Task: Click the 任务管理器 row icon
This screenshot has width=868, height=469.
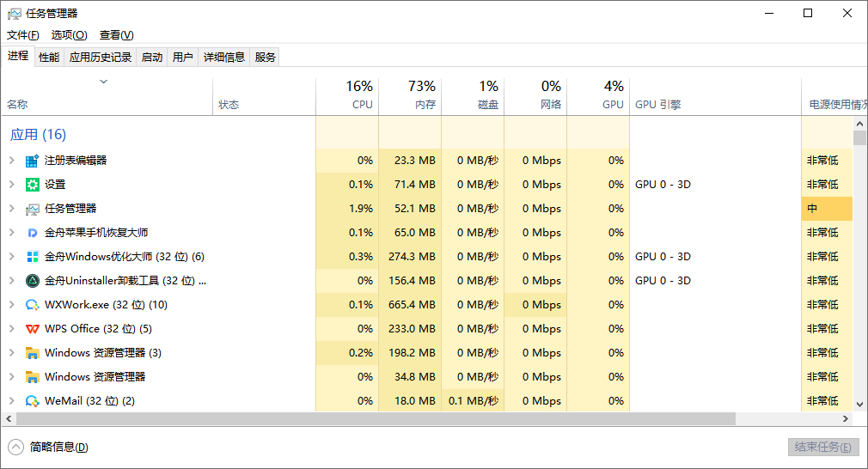Action: (x=32, y=209)
